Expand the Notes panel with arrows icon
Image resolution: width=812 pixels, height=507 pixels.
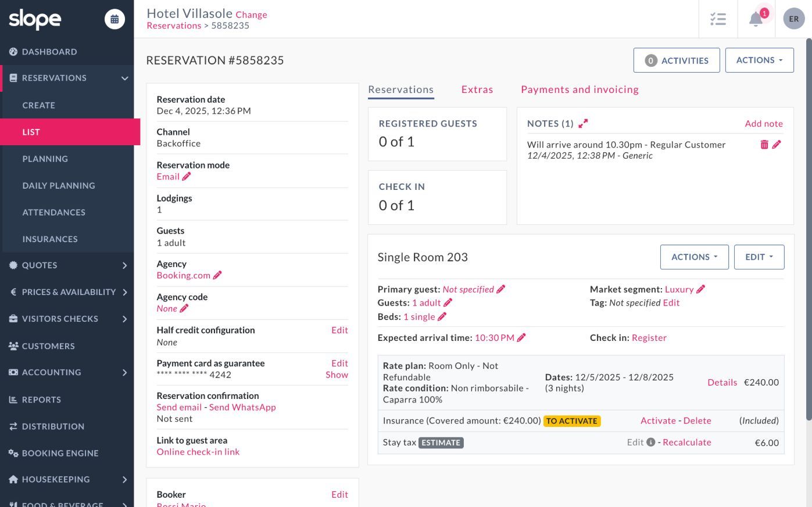pos(583,123)
